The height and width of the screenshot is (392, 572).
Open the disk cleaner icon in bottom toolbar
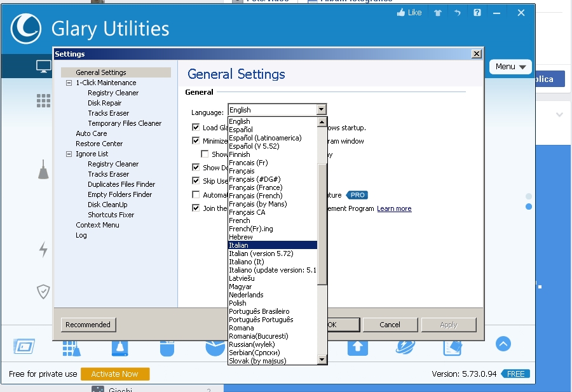119,348
